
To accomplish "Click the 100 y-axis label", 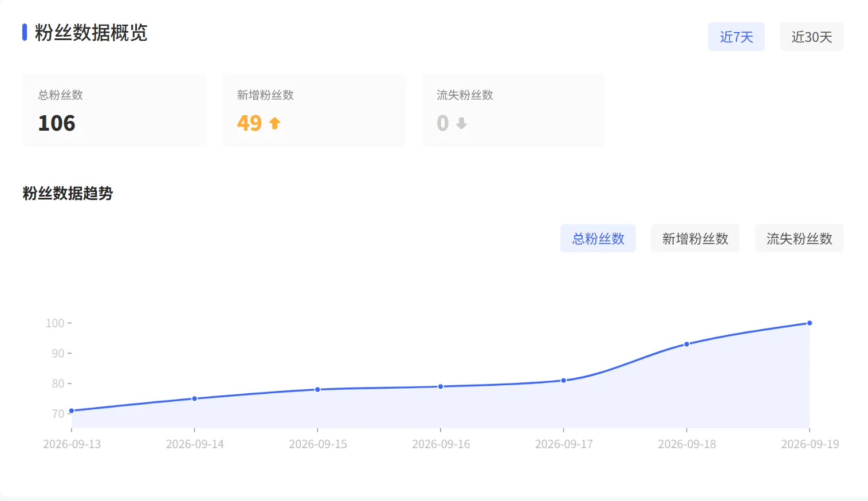I will coord(55,323).
